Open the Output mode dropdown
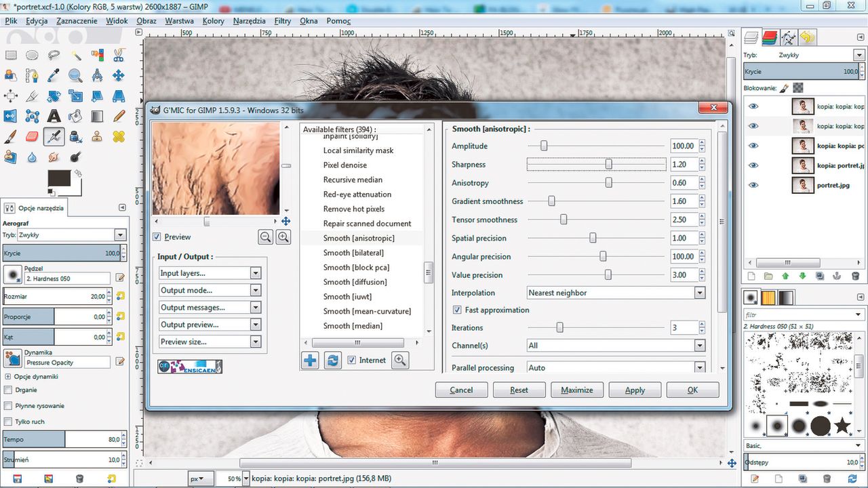Viewport: 868px width, 488px height. pyautogui.click(x=210, y=290)
